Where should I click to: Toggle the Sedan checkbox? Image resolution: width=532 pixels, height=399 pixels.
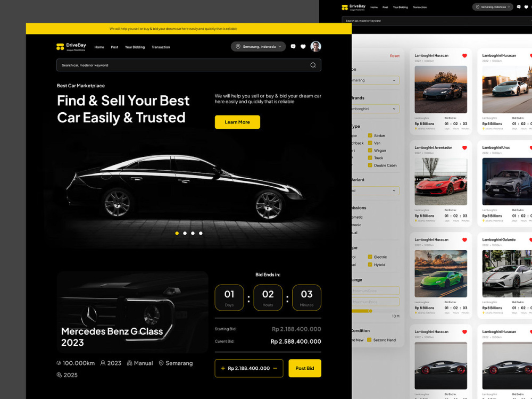tap(370, 135)
